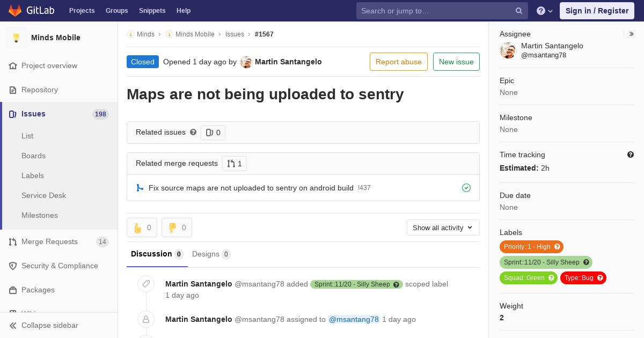Click the Related issues help icon
This screenshot has height=338, width=644.
(193, 132)
